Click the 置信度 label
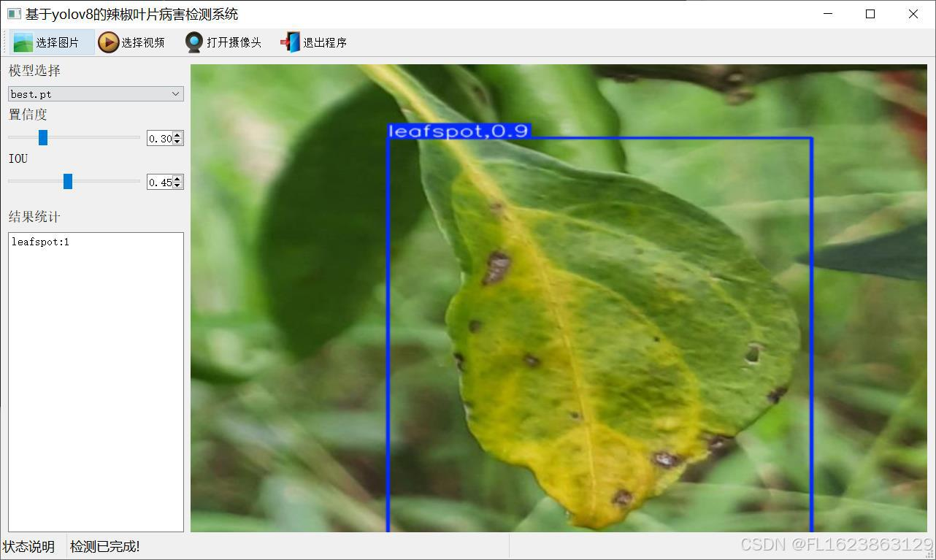Image resolution: width=936 pixels, height=560 pixels. (x=28, y=115)
